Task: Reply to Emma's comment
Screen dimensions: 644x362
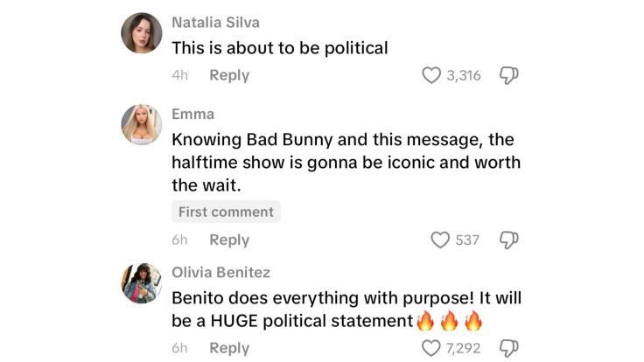Action: 229,240
